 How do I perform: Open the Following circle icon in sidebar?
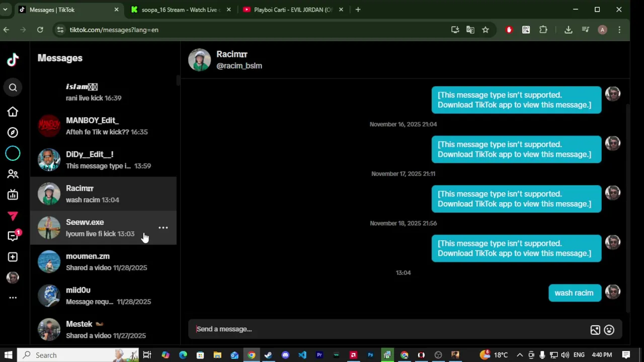point(13,153)
